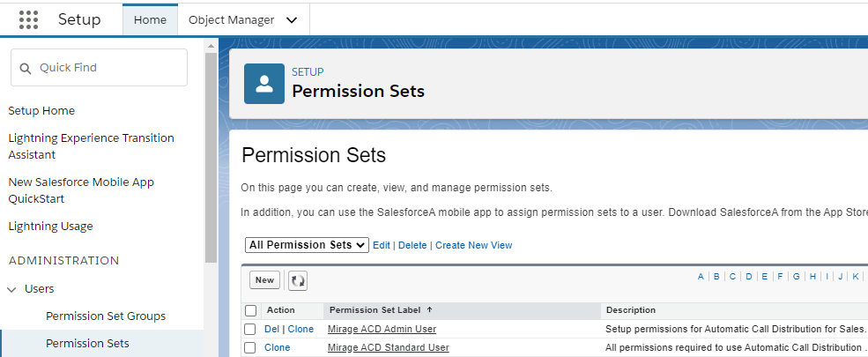Open the Object Manager dropdown chevron

292,20
